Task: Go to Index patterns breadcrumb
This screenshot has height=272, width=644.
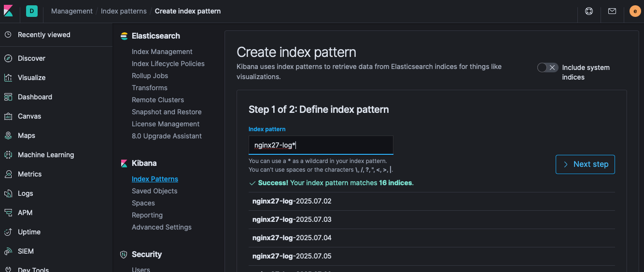Action: point(124,11)
